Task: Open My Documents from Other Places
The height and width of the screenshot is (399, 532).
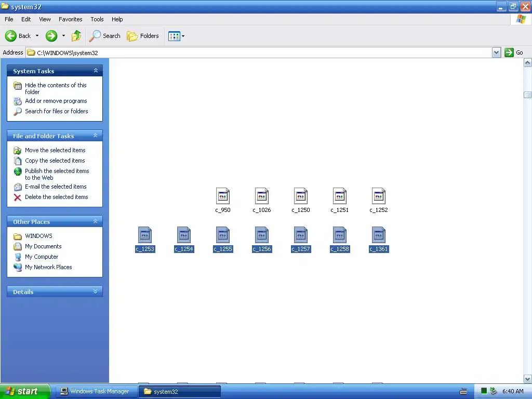Action: 43,246
